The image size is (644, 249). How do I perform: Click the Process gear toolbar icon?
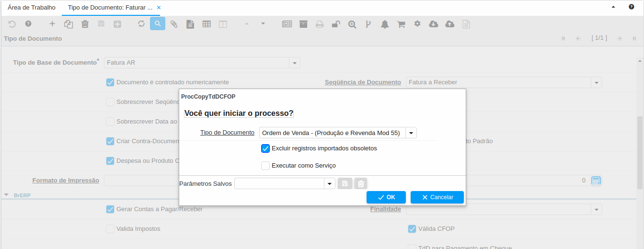[x=417, y=23]
